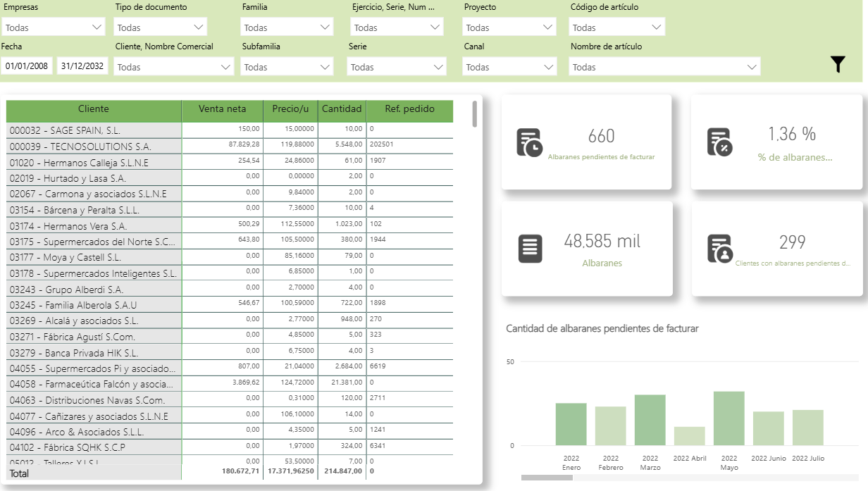Click the Albaranes document lines icon
Viewport: 868px width, 491px height.
530,249
